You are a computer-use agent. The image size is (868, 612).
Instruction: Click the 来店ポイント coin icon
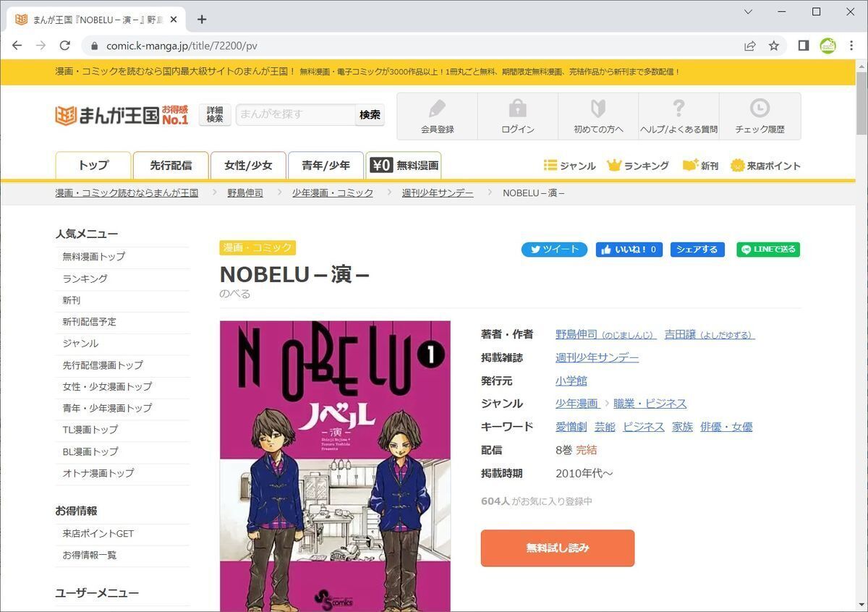(737, 165)
